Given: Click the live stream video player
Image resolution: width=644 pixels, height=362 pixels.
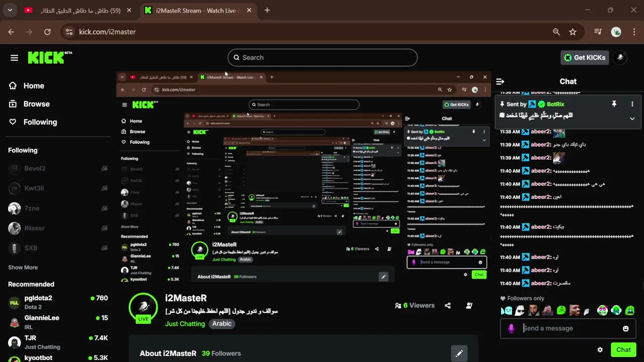Looking at the screenshot, I should (x=303, y=176).
